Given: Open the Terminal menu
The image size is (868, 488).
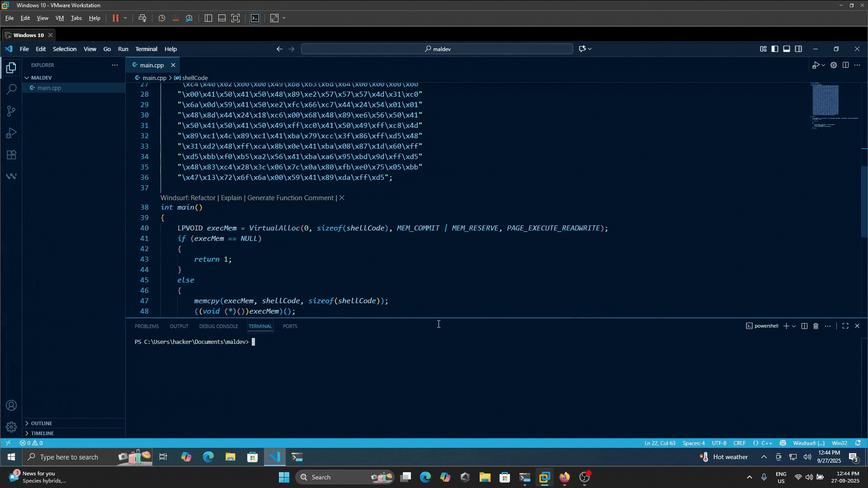Looking at the screenshot, I should coord(146,49).
